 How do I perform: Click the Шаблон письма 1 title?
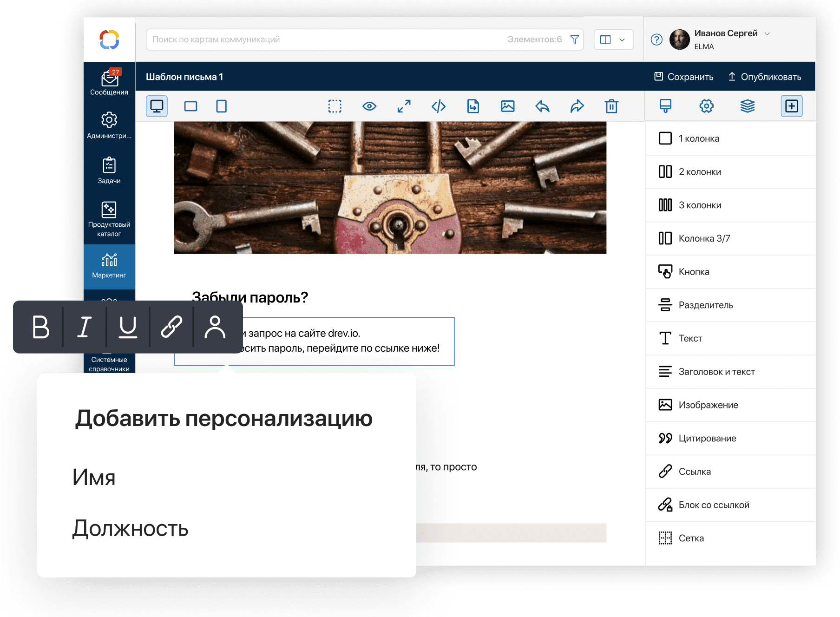184,77
